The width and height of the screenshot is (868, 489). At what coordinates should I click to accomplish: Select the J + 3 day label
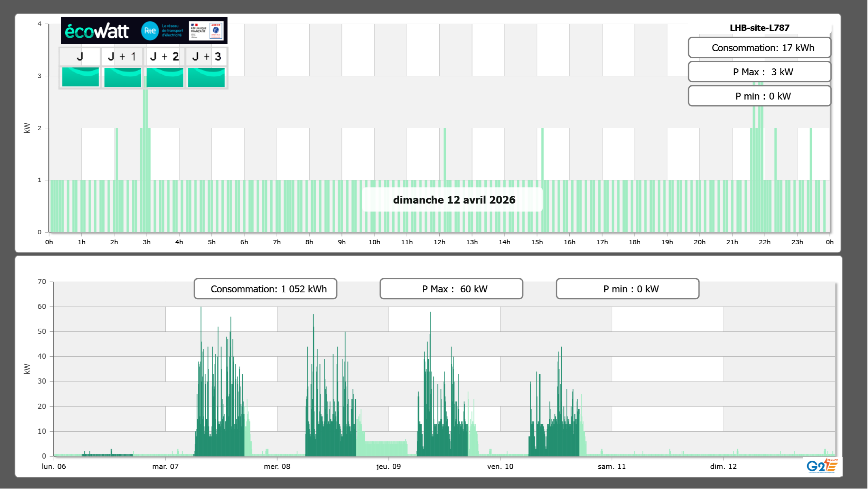[206, 57]
